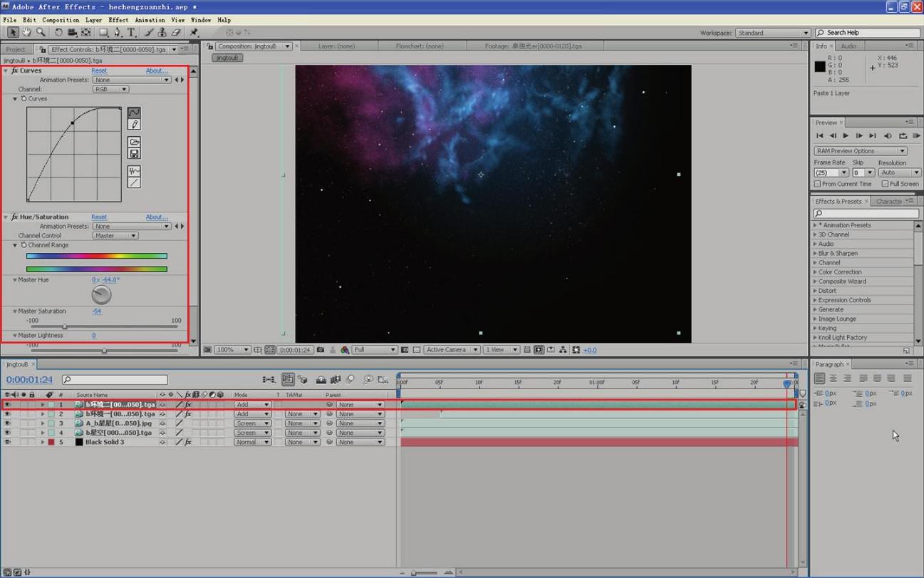Save the curve to file

click(134, 153)
